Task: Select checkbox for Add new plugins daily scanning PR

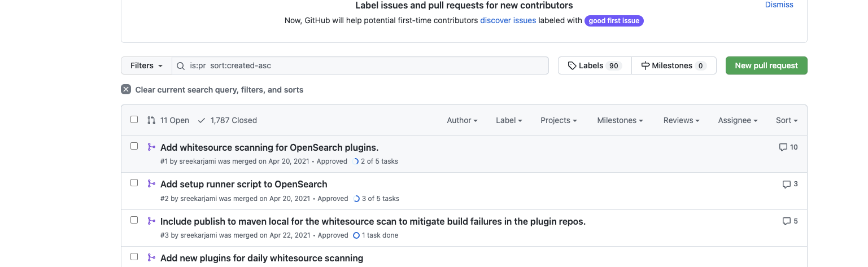Action: pyautogui.click(x=134, y=257)
